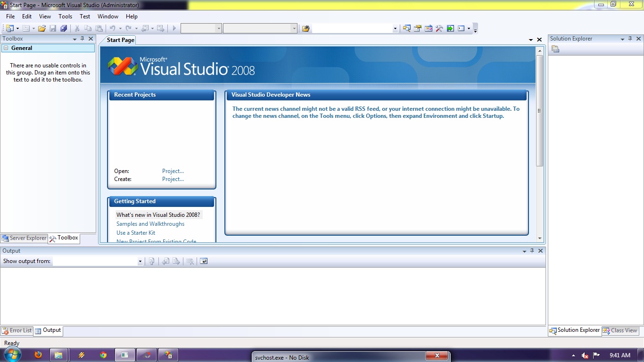
Task: Click the Start Page vertical scrollbar thumb
Action: [x=540, y=111]
